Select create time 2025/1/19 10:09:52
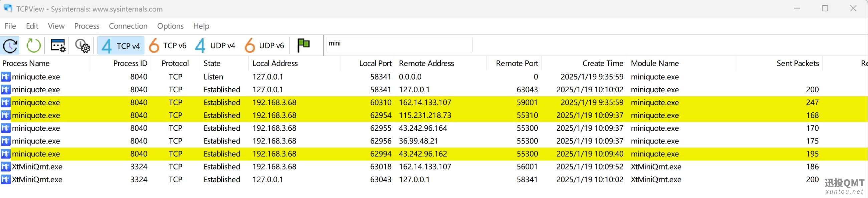 [x=590, y=167]
